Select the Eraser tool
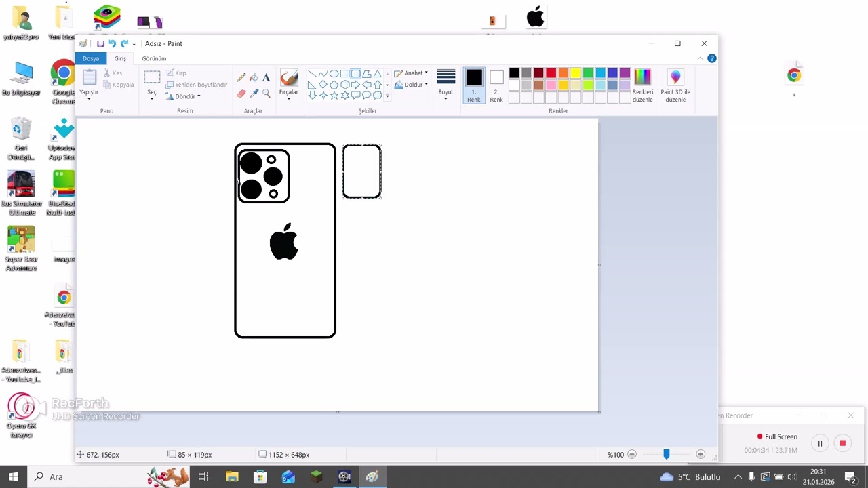 [241, 94]
